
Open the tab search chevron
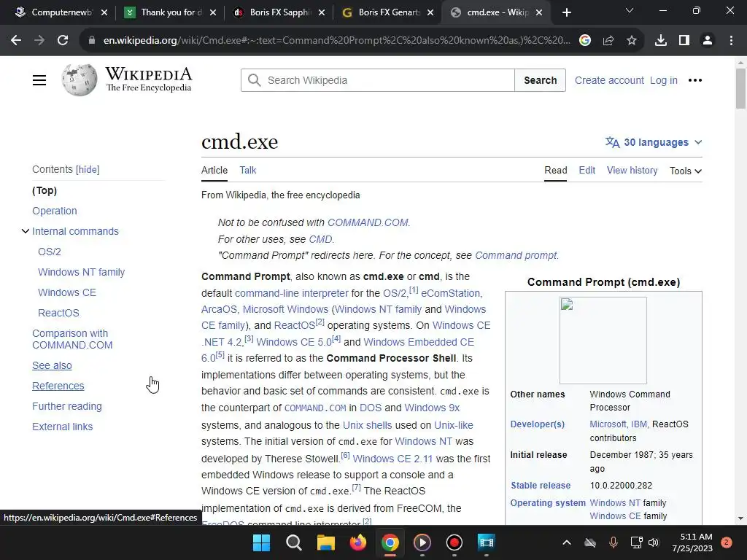[630, 10]
